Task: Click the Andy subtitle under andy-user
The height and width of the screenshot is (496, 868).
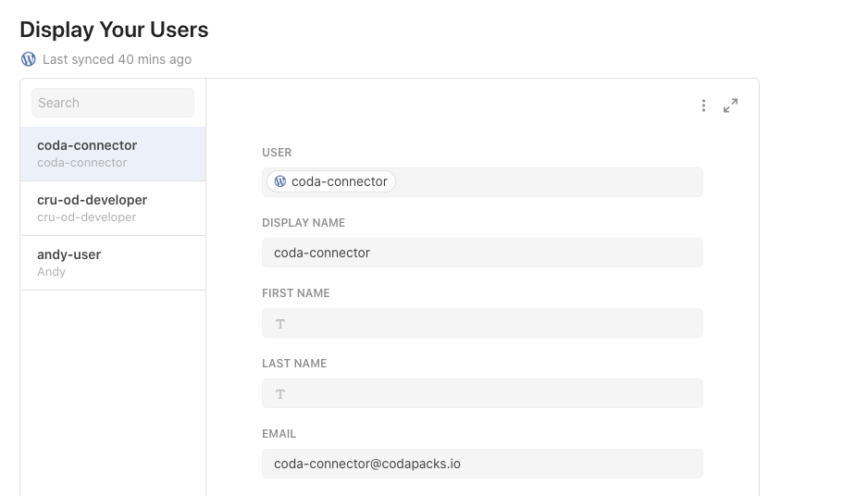Action: (51, 272)
